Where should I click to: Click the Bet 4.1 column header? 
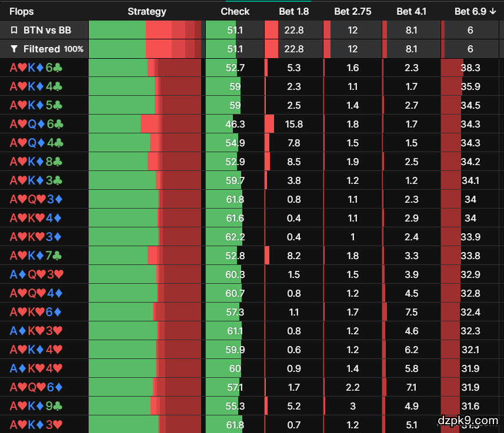click(412, 11)
